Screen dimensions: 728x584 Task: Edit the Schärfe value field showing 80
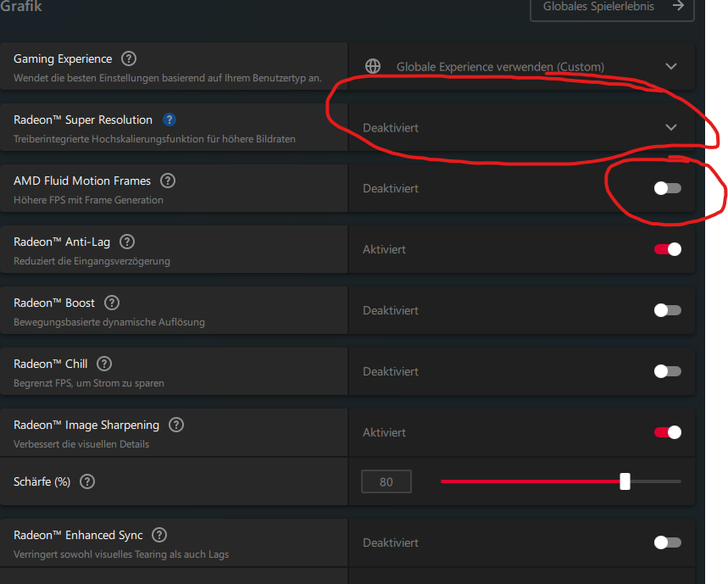[386, 481]
